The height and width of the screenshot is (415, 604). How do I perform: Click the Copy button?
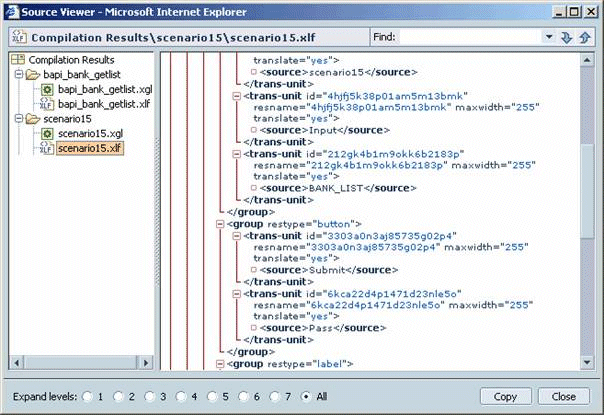point(505,397)
